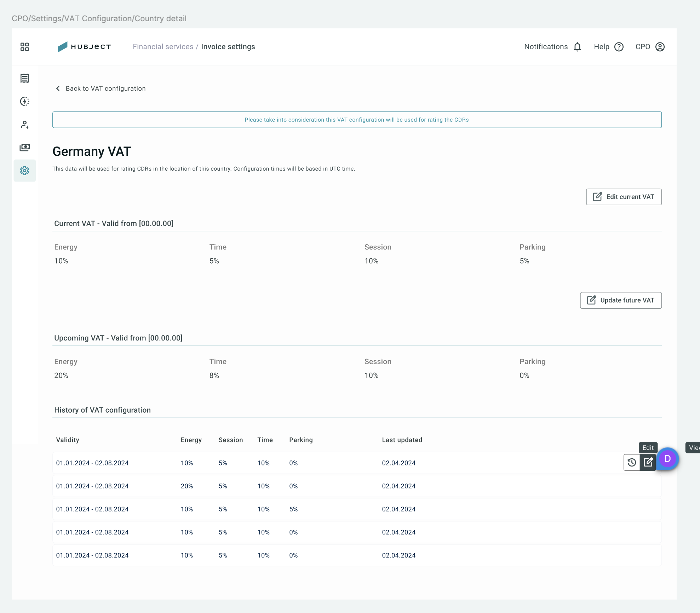Click the VAT configuration info banner
700x613 pixels.
pyautogui.click(x=357, y=120)
